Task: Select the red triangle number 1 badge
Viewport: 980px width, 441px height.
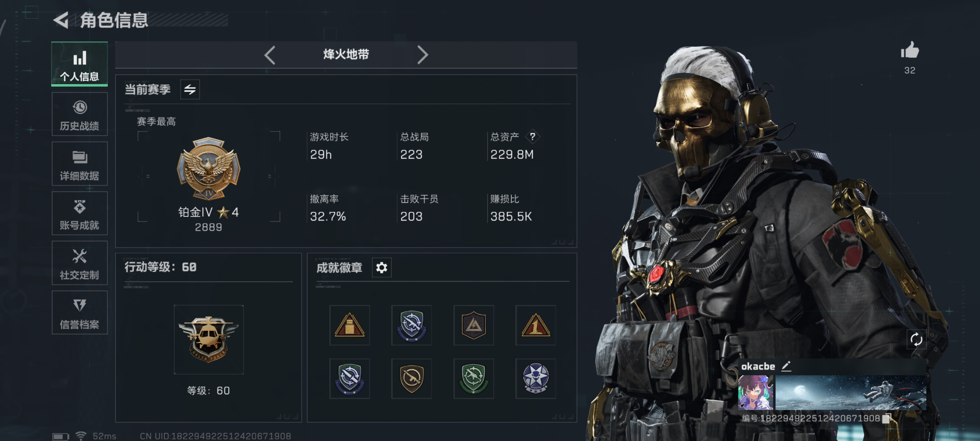Action: [535, 325]
